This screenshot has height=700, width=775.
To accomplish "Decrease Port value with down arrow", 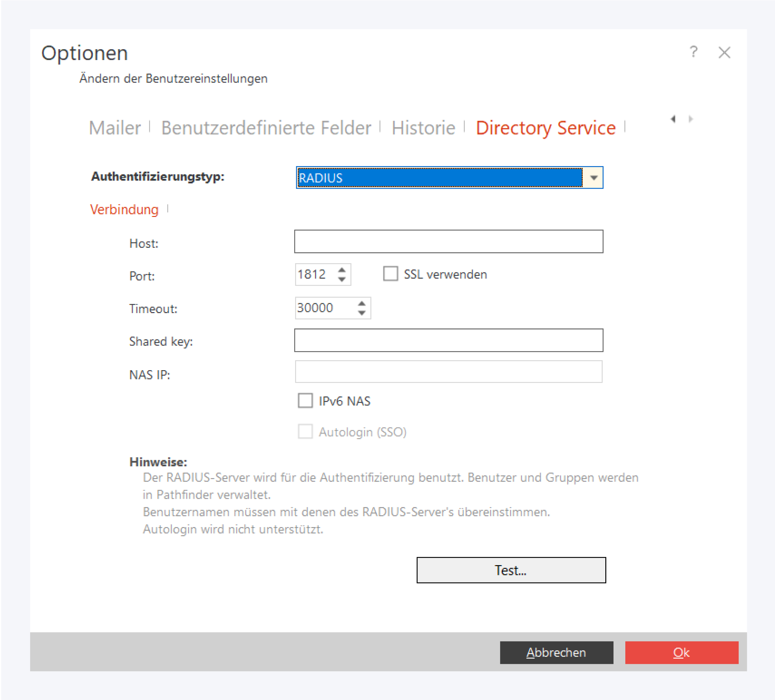I will [342, 280].
